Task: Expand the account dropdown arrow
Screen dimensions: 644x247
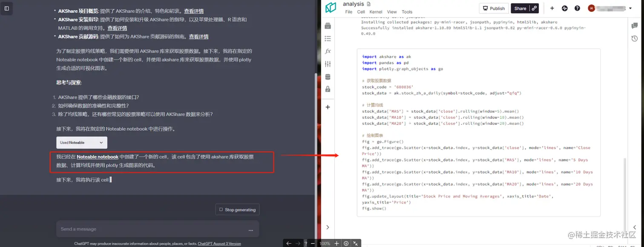Action: pyautogui.click(x=630, y=9)
